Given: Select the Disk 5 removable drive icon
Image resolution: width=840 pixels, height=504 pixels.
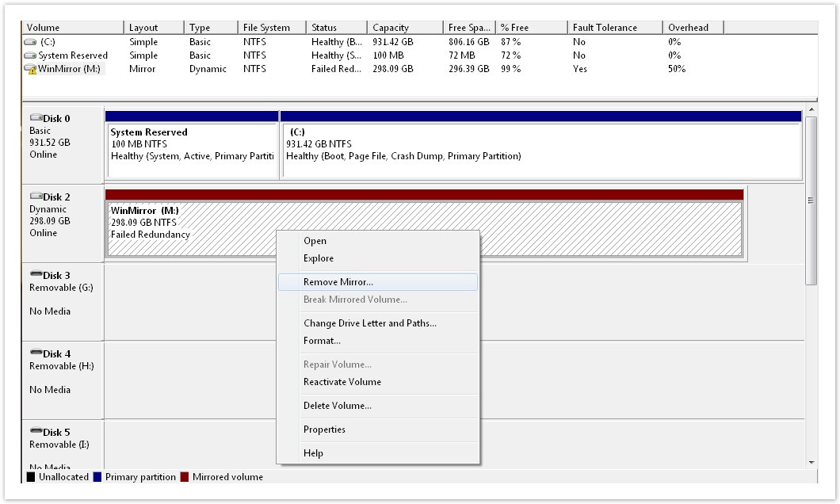Looking at the screenshot, I should (x=36, y=432).
